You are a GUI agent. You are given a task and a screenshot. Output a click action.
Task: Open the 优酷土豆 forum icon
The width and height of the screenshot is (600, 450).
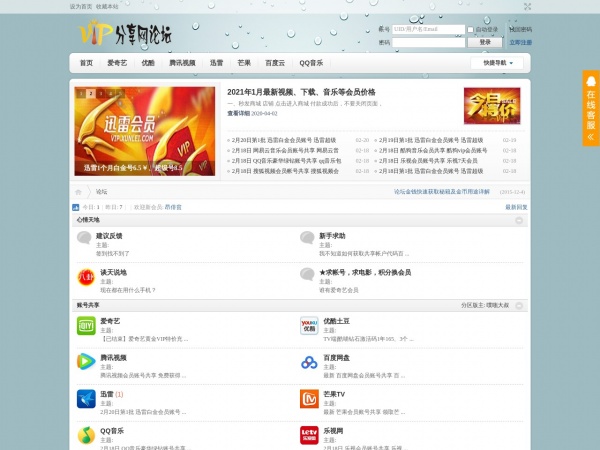tap(309, 326)
